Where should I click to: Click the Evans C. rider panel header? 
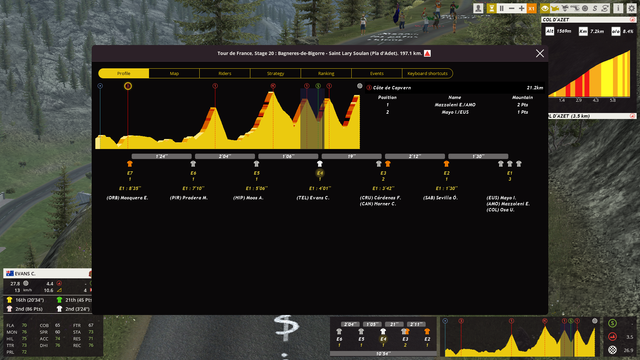point(47,273)
